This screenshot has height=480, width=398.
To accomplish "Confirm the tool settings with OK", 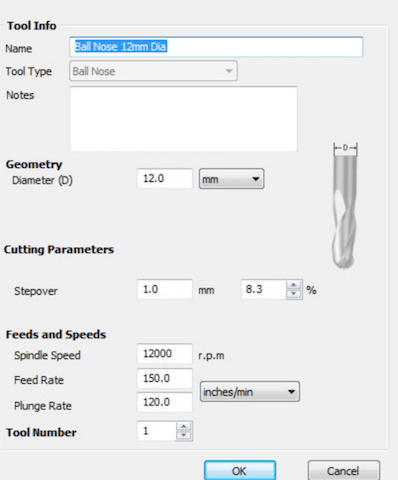I will coord(240,471).
